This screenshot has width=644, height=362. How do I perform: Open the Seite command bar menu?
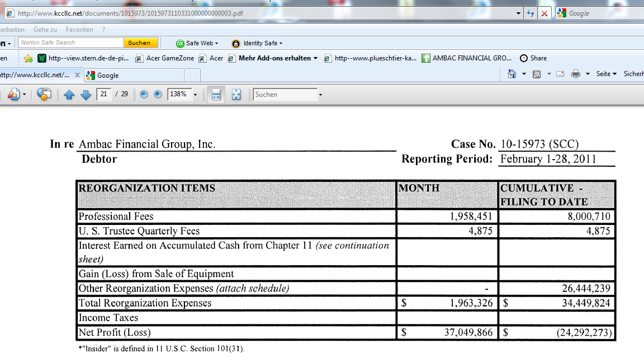606,74
